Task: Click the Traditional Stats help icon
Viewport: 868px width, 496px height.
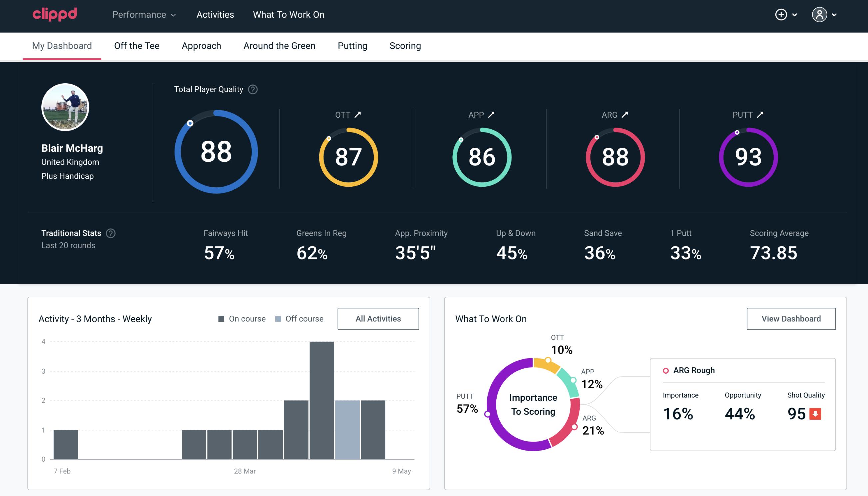Action: click(x=111, y=233)
